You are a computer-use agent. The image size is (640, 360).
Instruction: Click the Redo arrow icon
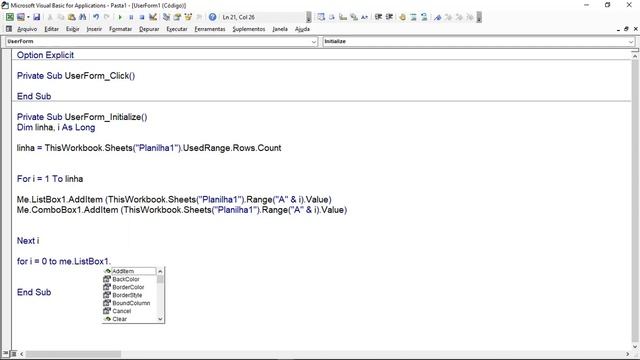coord(107,17)
